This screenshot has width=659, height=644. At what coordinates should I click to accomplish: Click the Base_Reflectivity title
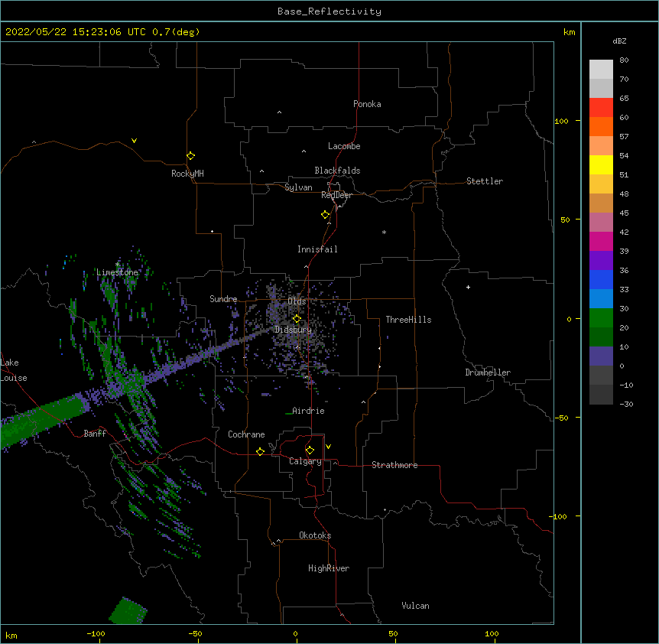329,11
